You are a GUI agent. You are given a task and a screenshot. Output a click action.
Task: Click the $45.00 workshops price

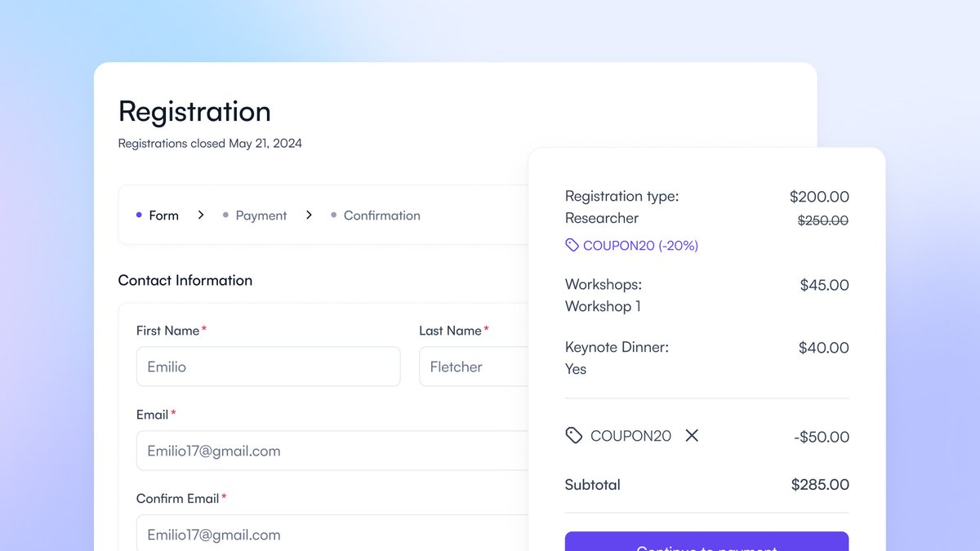click(824, 285)
